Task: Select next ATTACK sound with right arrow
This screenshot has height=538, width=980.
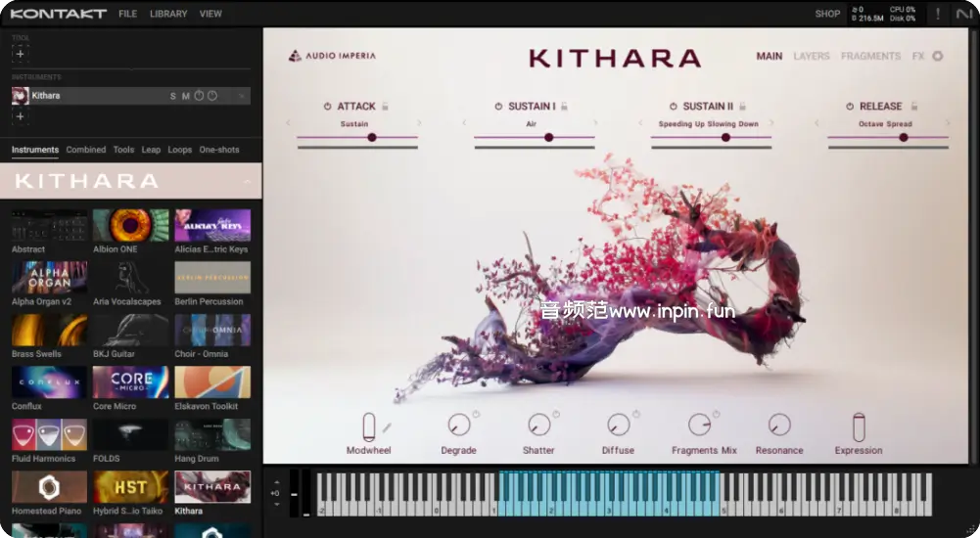Action: click(419, 123)
